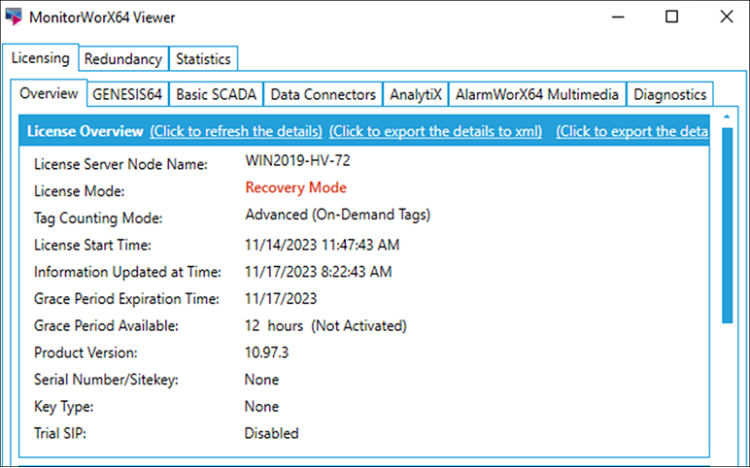The height and width of the screenshot is (468, 750).
Task: Switch to the Basic SCADA tab
Action: click(x=216, y=94)
